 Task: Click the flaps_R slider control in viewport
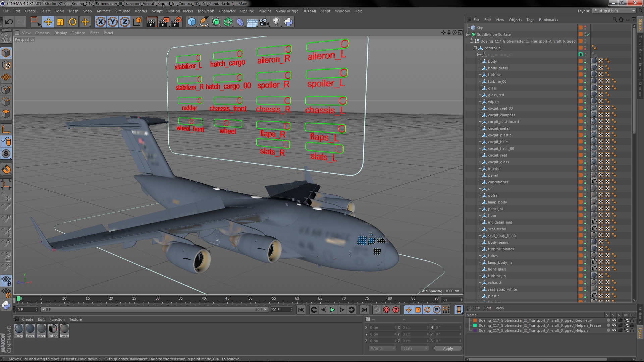(273, 126)
